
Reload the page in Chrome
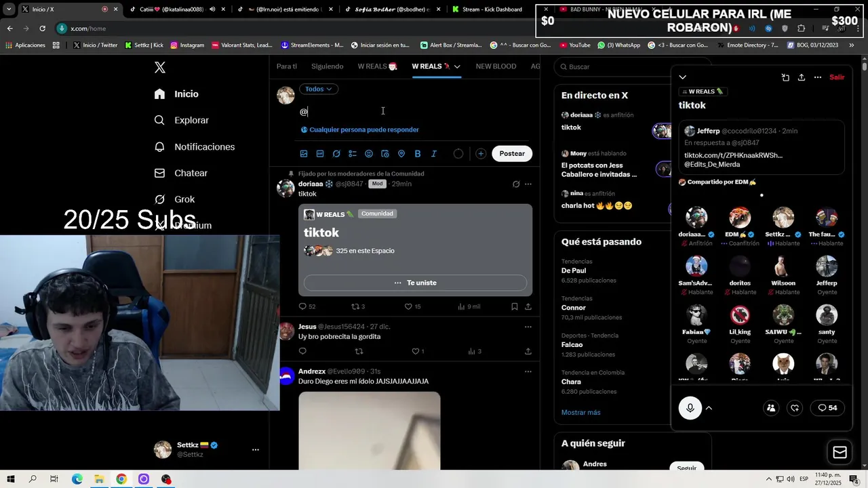[42, 28]
